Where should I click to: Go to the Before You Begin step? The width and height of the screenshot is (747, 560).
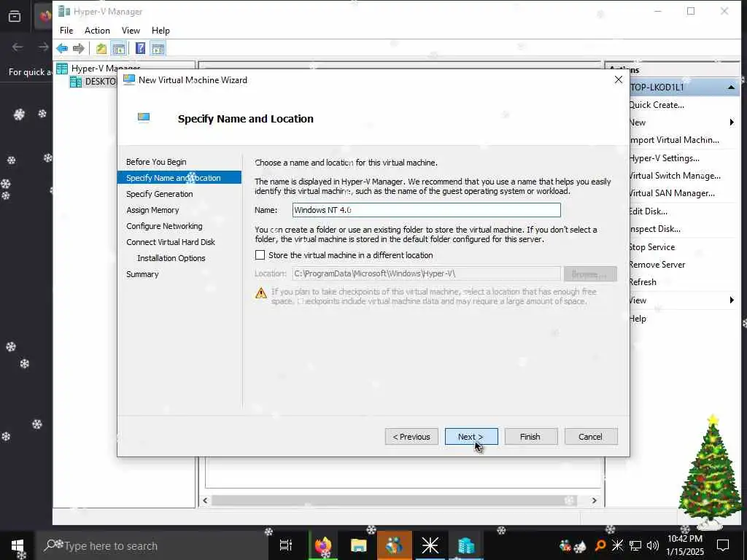click(x=156, y=162)
